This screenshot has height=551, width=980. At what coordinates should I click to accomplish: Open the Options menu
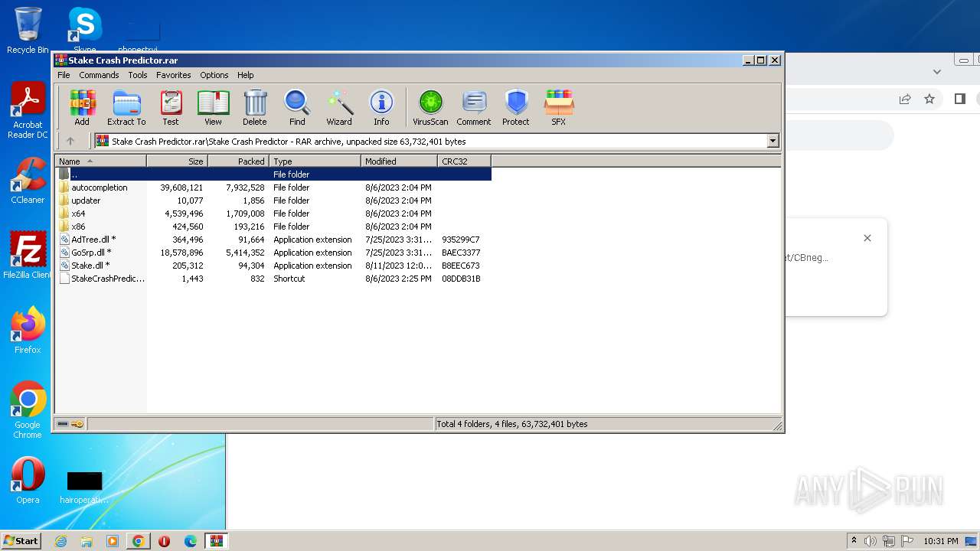214,75
